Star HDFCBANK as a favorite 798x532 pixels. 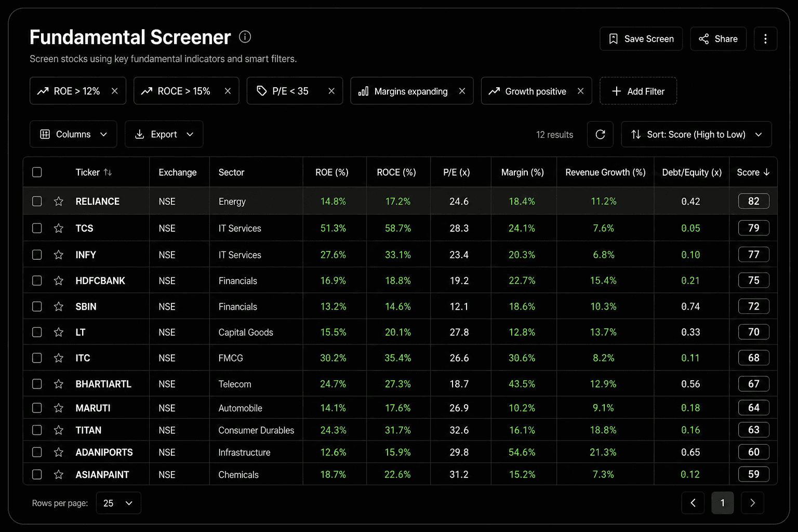coord(59,281)
